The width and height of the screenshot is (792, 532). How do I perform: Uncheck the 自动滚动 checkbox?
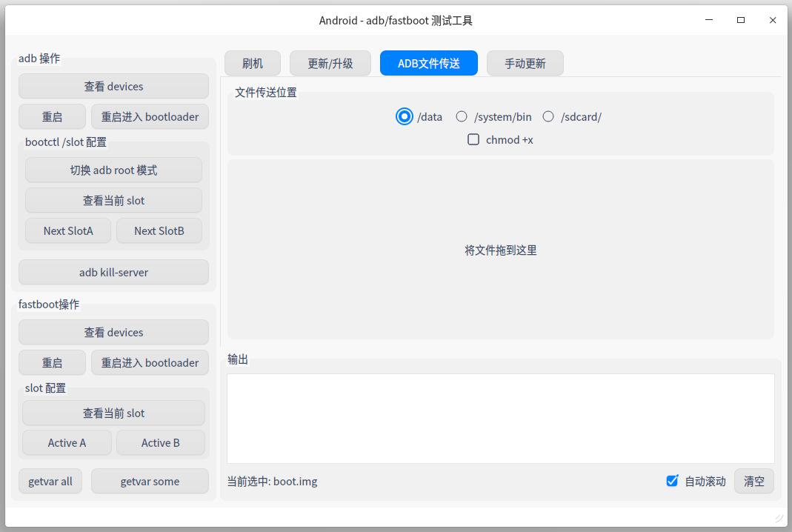pyautogui.click(x=672, y=481)
